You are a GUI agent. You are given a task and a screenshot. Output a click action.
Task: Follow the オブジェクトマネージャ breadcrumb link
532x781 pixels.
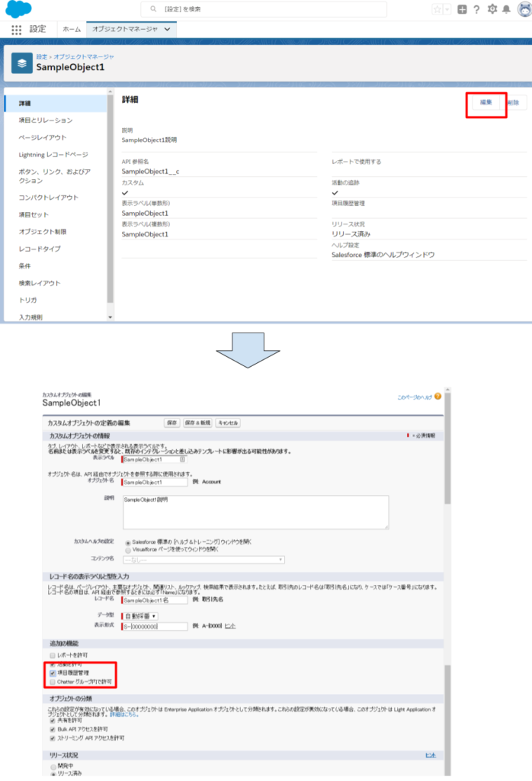coord(84,56)
